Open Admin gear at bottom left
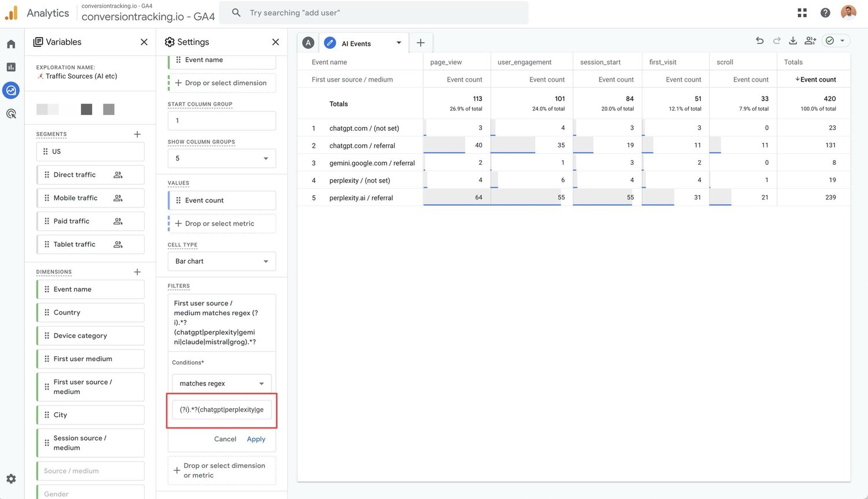This screenshot has height=499, width=868. [x=11, y=479]
